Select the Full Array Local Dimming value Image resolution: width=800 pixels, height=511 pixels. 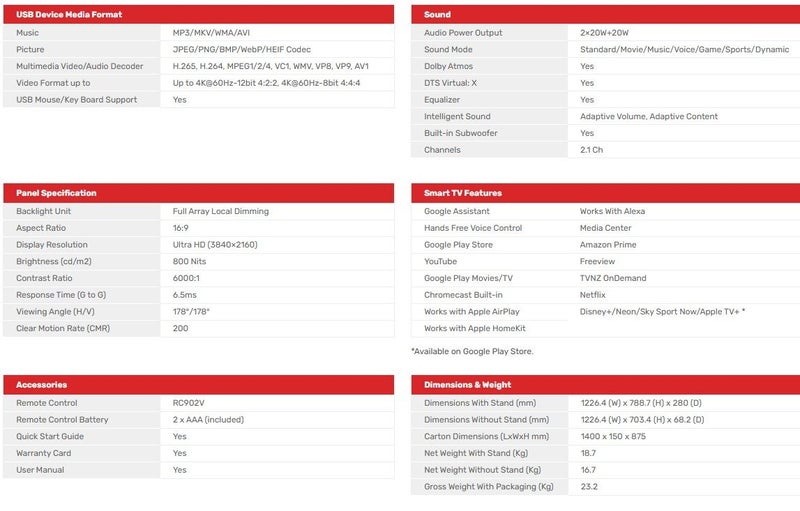(220, 211)
